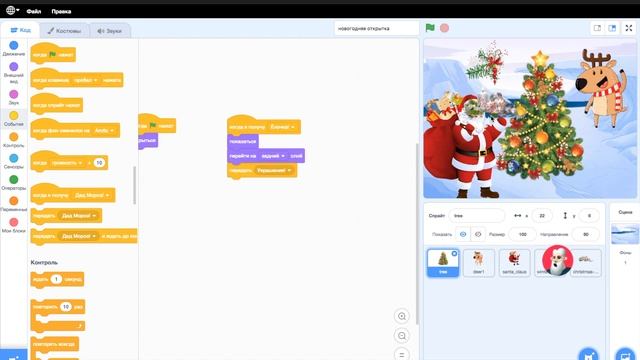Select the Операторы block category

point(13,182)
